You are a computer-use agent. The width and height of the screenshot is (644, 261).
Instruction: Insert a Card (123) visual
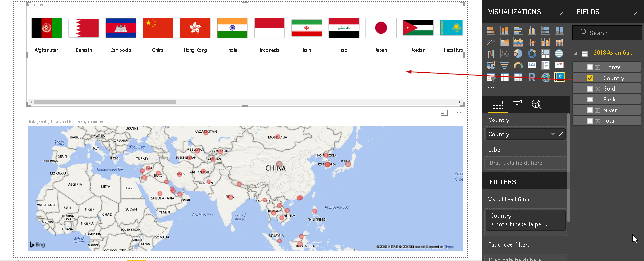click(532, 65)
